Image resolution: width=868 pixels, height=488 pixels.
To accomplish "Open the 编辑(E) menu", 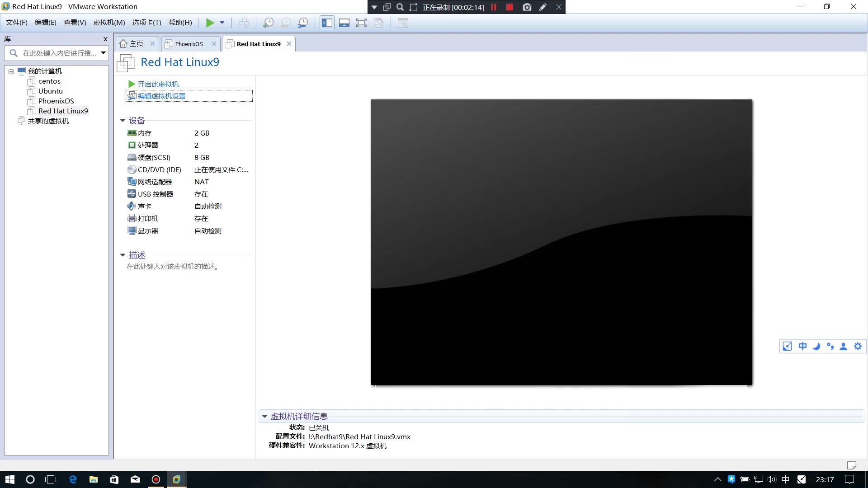I will point(46,23).
